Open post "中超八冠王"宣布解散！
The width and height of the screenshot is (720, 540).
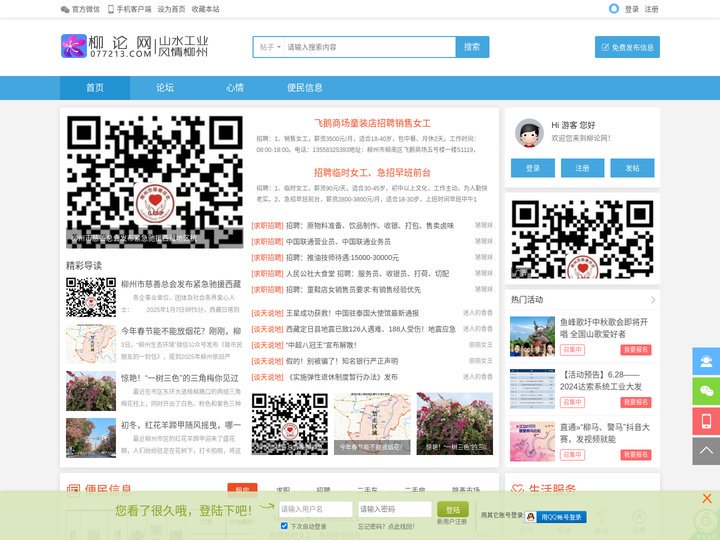click(x=321, y=345)
